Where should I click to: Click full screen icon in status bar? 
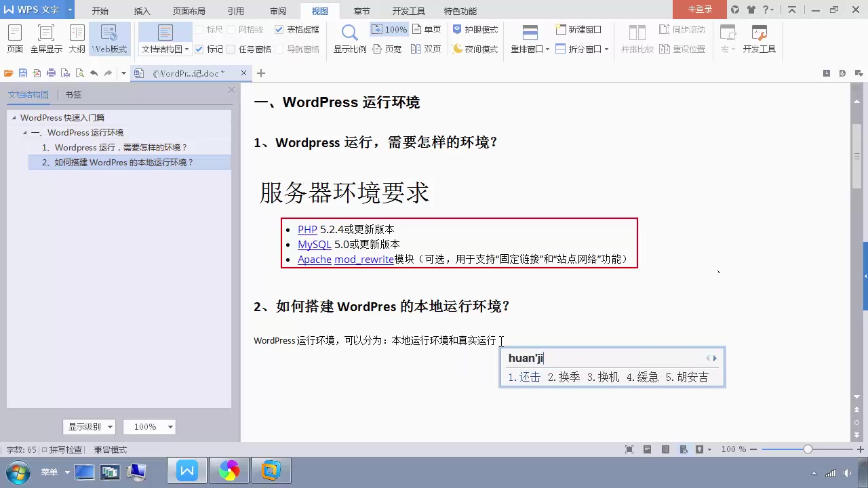tap(629, 449)
